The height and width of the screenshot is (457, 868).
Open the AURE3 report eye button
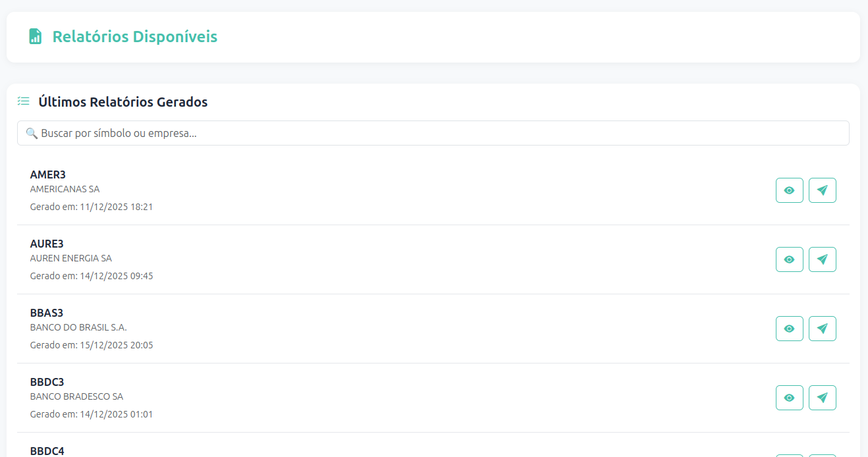789,259
